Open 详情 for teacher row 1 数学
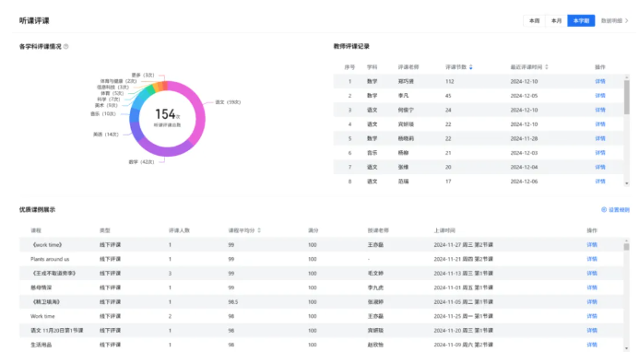639x364 pixels. [x=600, y=81]
